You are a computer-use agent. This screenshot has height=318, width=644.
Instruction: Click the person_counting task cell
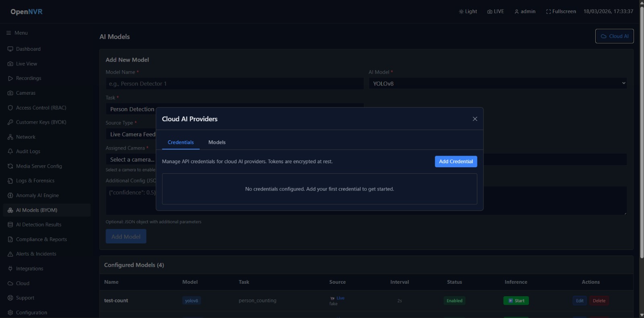(258, 301)
